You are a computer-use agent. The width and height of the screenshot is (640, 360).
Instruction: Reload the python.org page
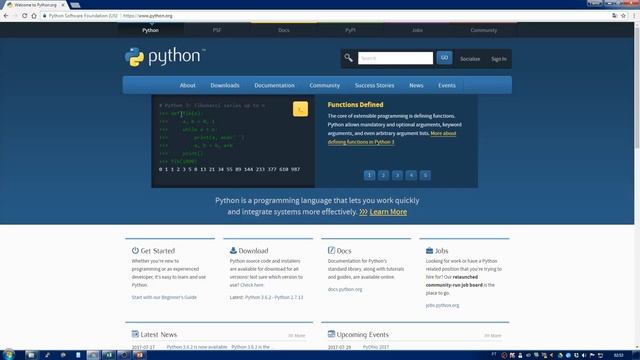24,16
